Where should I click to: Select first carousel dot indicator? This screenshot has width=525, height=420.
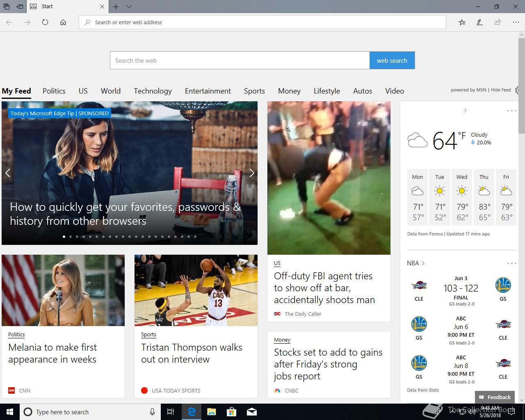coord(64,237)
